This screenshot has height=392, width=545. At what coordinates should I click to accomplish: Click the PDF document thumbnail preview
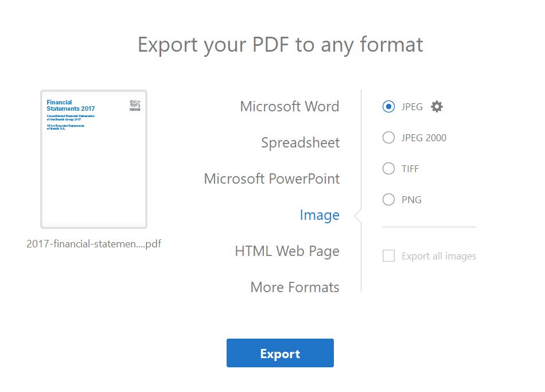[94, 166]
